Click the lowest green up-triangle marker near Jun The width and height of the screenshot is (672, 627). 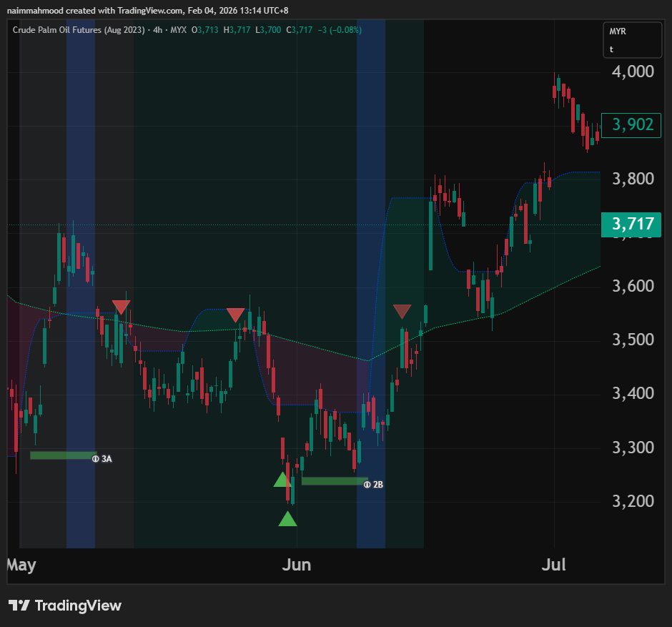(x=287, y=519)
